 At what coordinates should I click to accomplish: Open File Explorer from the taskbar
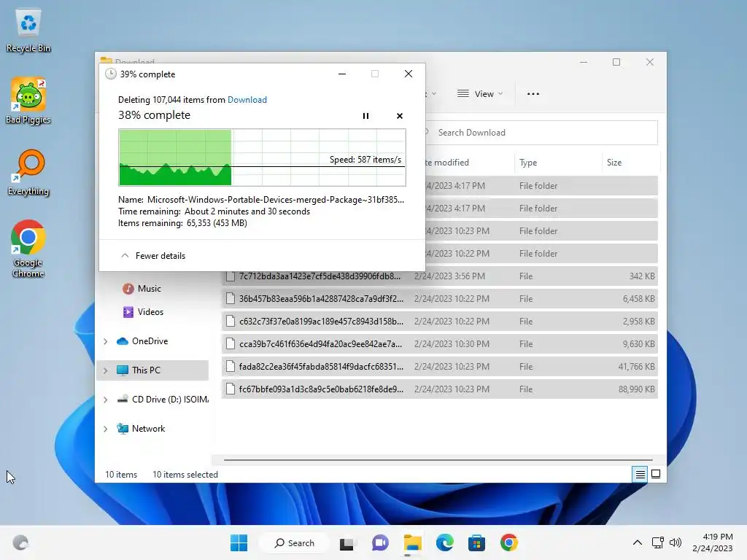[413, 542]
